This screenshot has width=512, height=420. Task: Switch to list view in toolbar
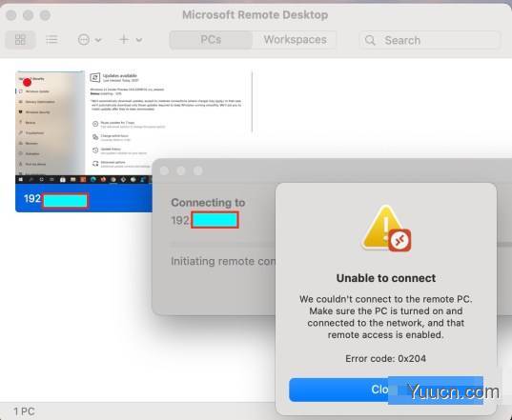[51, 40]
